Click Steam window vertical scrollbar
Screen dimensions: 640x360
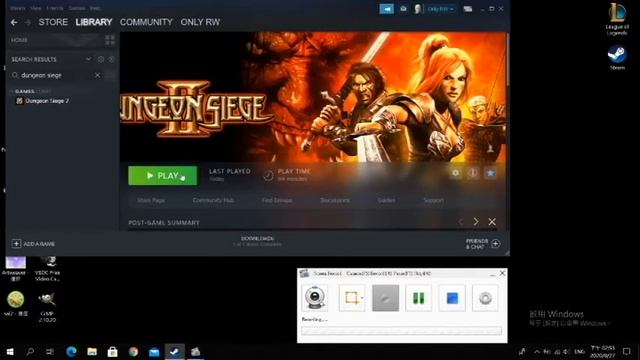click(507, 59)
